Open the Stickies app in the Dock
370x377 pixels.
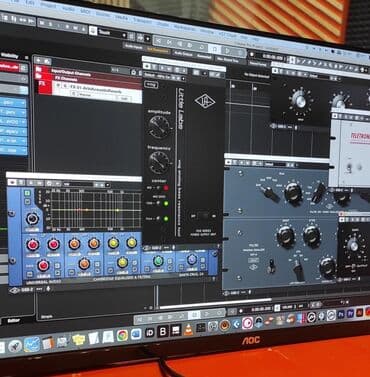pyautogui.click(x=79, y=340)
